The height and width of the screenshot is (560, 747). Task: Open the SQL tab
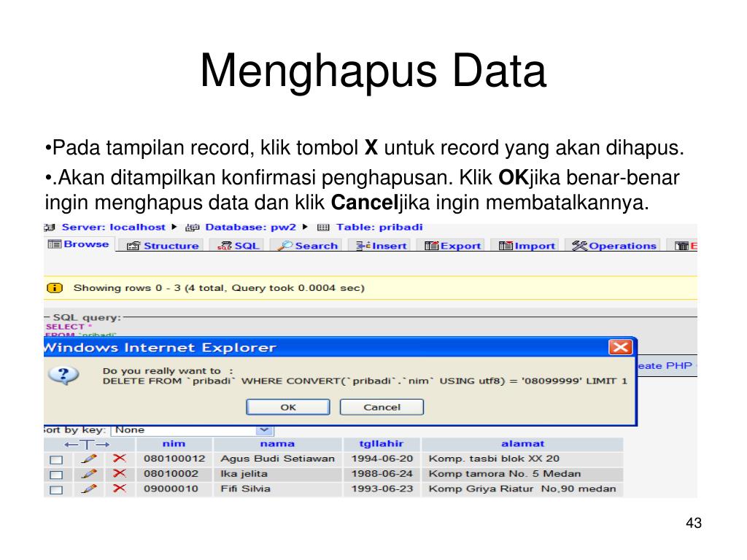(238, 246)
